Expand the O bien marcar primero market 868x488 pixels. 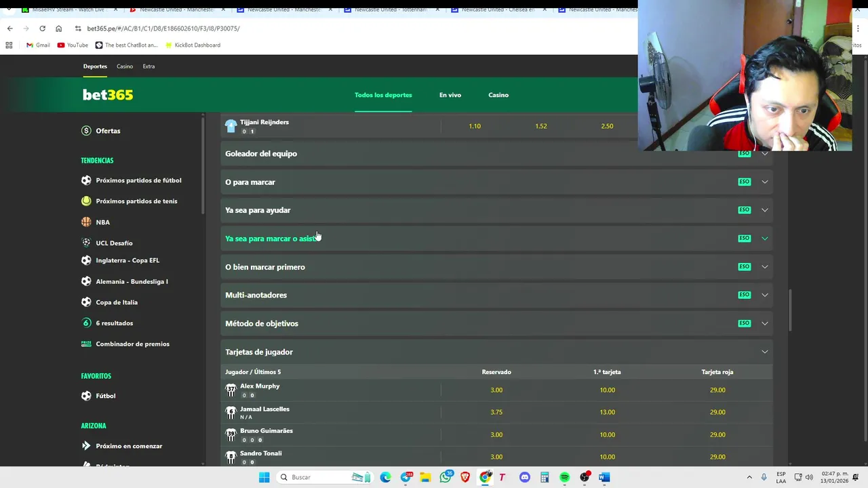[496, 267]
